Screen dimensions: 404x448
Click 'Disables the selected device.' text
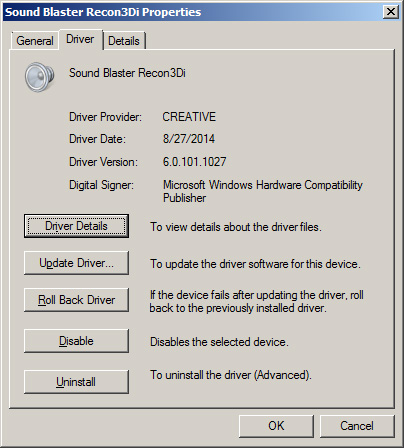click(x=219, y=342)
